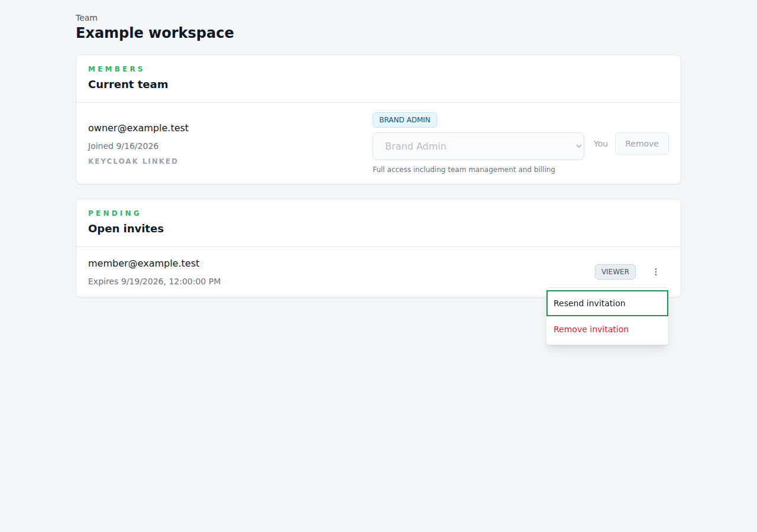Image resolution: width=757 pixels, height=532 pixels.
Task: Click the PENDING section label
Action: [115, 213]
